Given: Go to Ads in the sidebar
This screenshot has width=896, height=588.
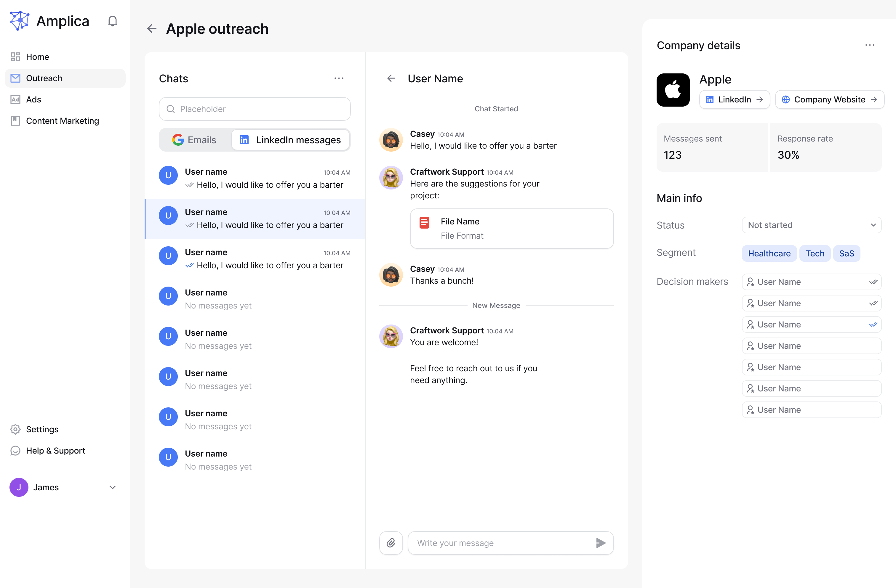Looking at the screenshot, I should click(33, 99).
